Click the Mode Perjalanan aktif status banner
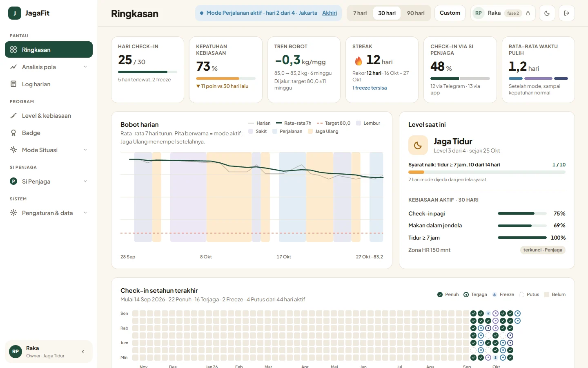Viewport: 588px width, 368px height. [268, 13]
